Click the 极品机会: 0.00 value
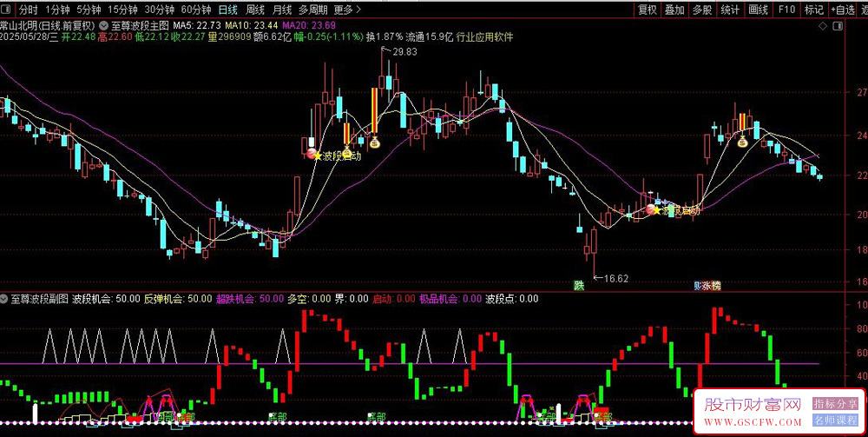The height and width of the screenshot is (437, 868). [x=450, y=299]
